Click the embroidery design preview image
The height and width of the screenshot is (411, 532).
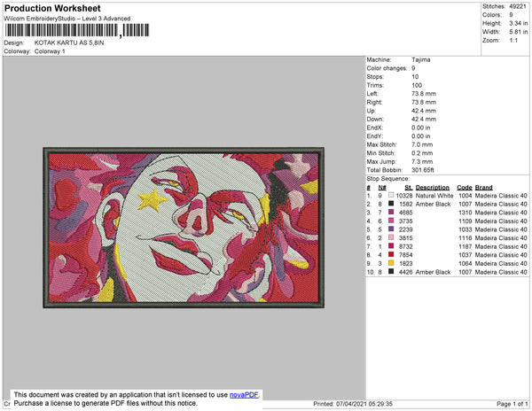tap(184, 228)
